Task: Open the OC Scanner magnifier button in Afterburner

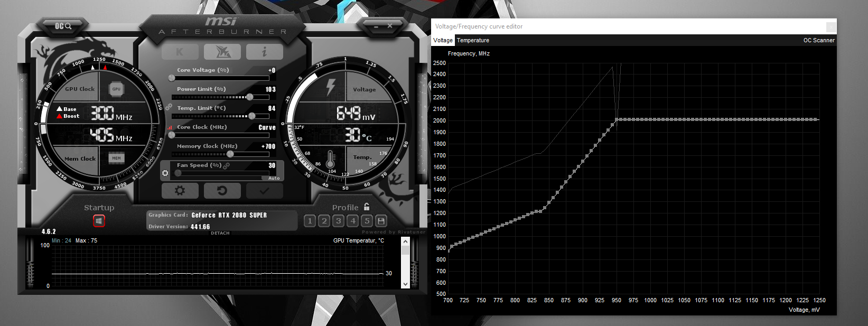Action: pyautogui.click(x=63, y=26)
